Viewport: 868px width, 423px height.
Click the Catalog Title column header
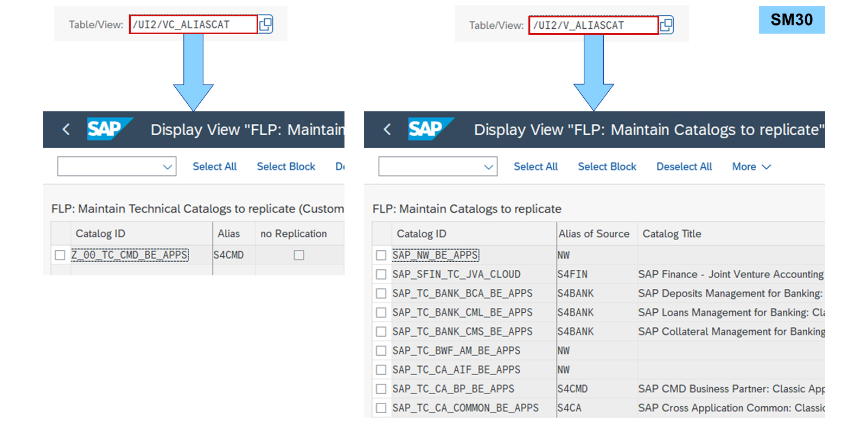tap(731, 233)
